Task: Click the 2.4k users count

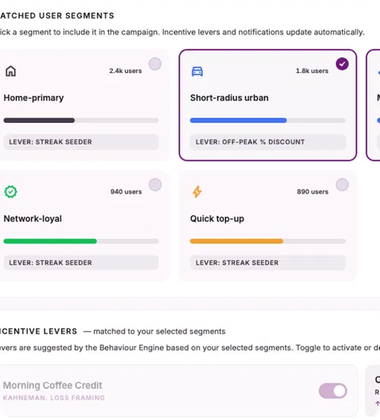Action: point(125,71)
